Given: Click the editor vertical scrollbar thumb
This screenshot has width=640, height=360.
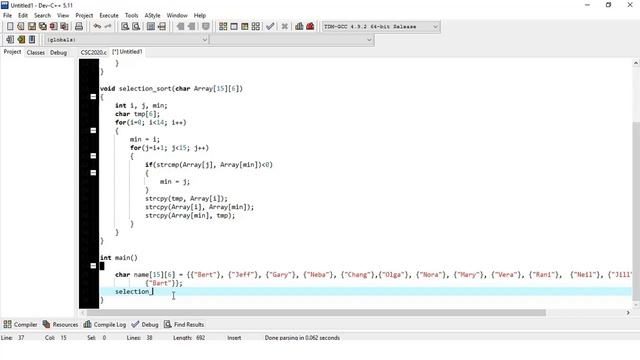Looking at the screenshot, I should pyautogui.click(x=636, y=210).
